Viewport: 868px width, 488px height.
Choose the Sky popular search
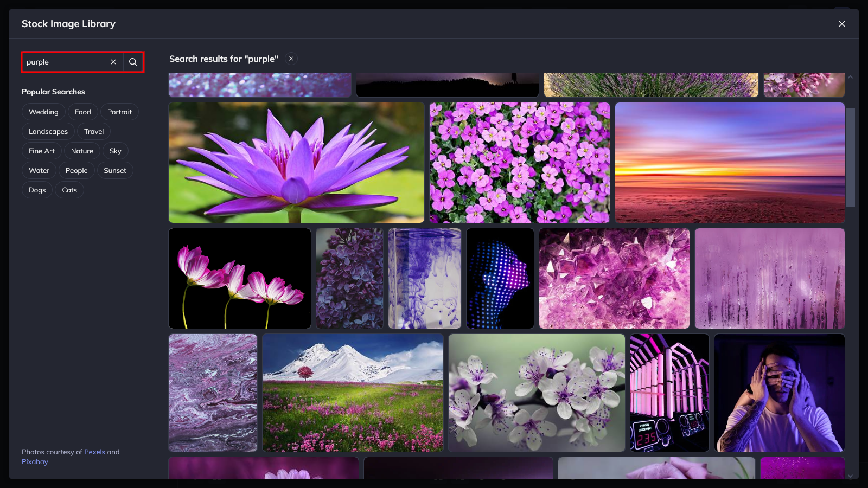click(115, 151)
